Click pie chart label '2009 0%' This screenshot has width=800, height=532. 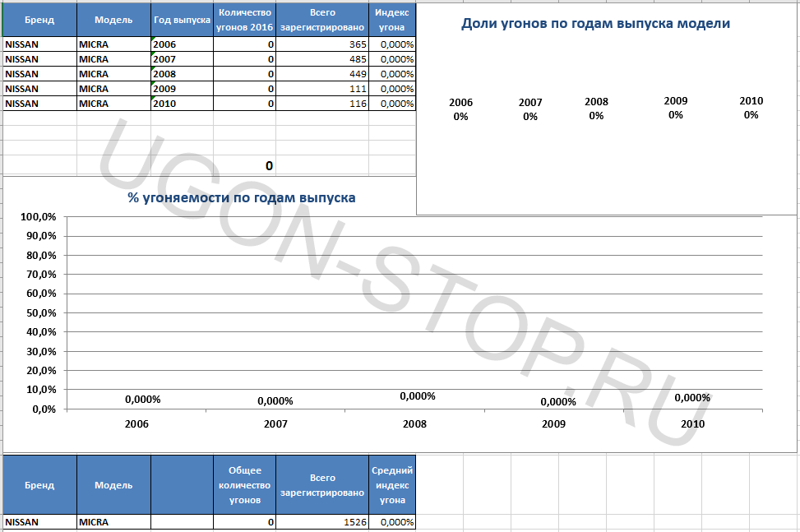[676, 108]
